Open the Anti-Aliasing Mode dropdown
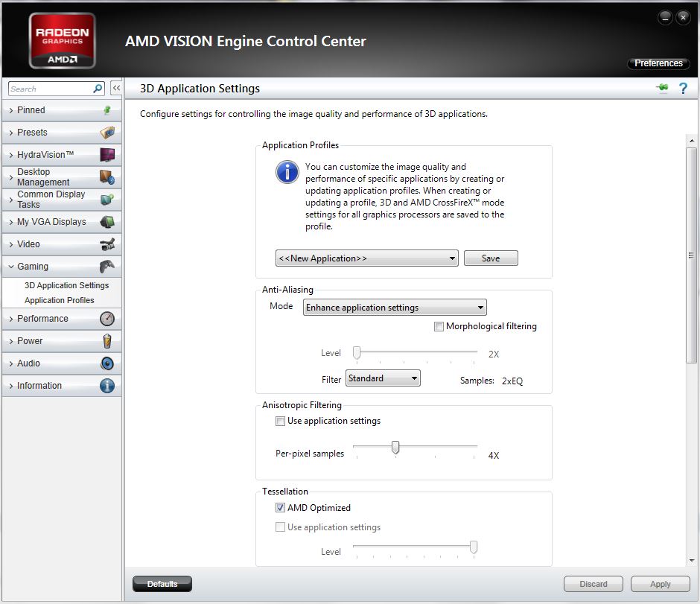This screenshot has width=700, height=604. (x=395, y=307)
